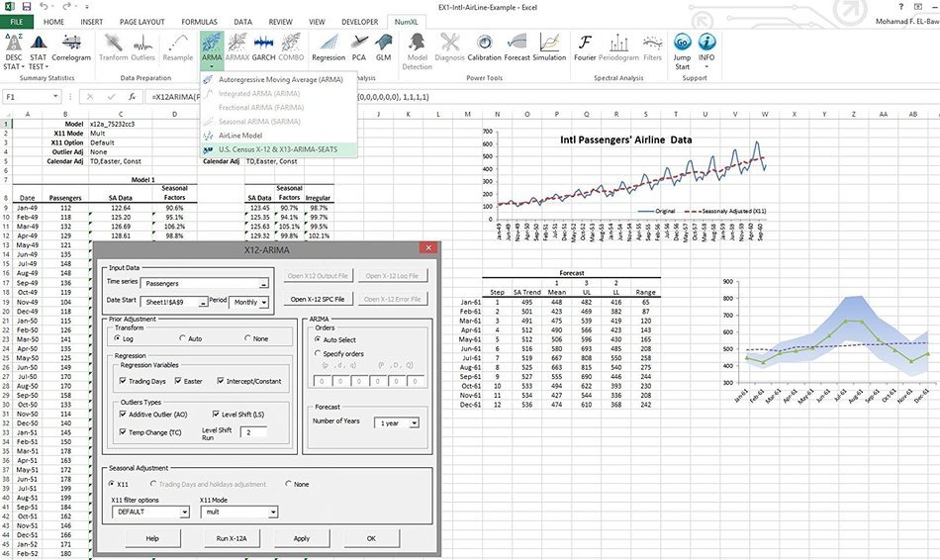Open the STAT TEST tool
The image size is (940, 560).
pyautogui.click(x=38, y=51)
